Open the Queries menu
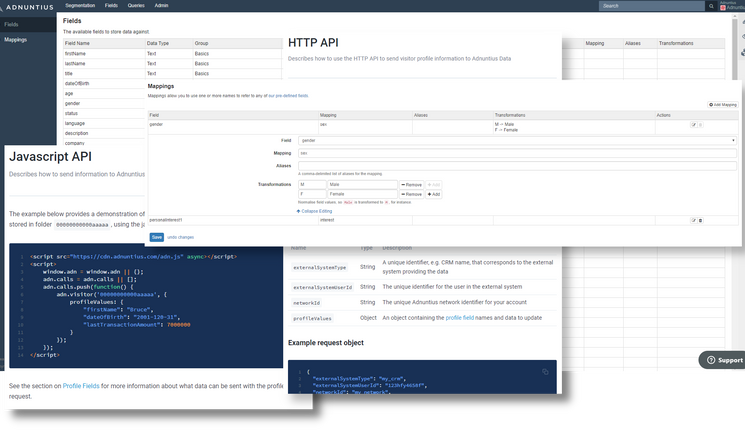 [136, 6]
